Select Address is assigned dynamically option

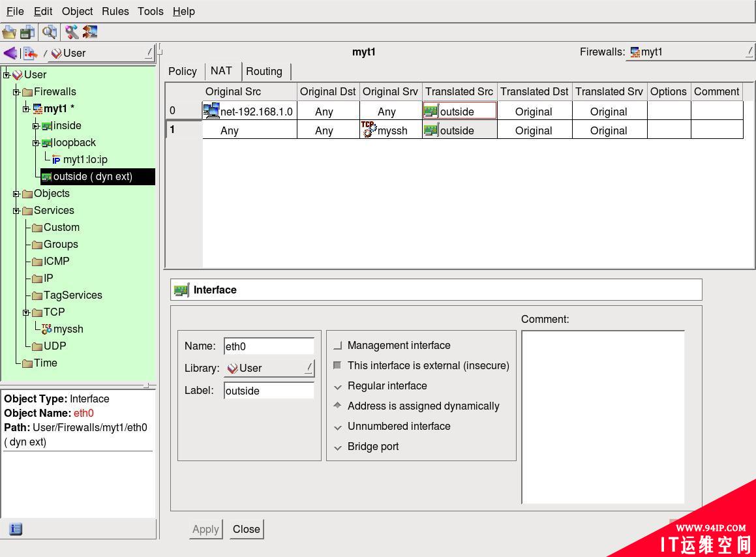click(337, 406)
